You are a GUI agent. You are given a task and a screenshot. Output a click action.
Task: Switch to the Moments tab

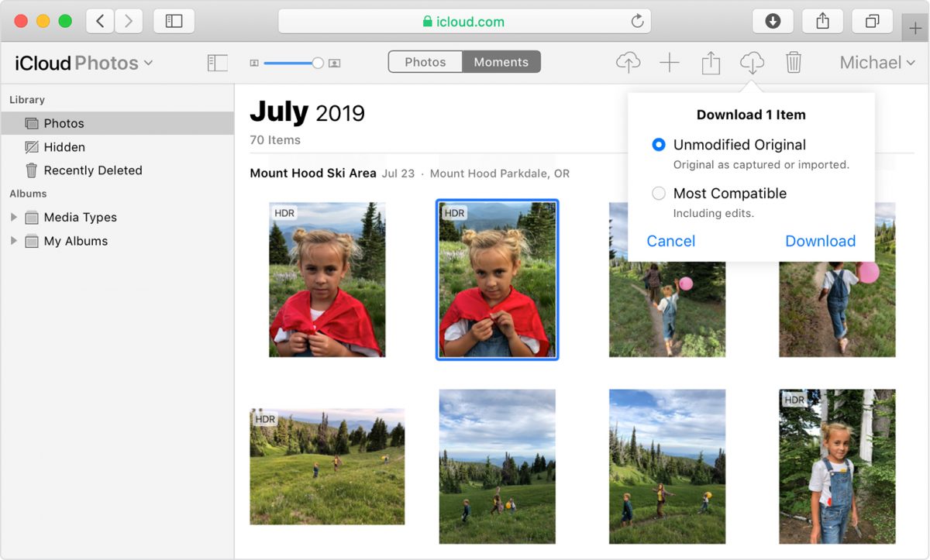click(x=501, y=62)
